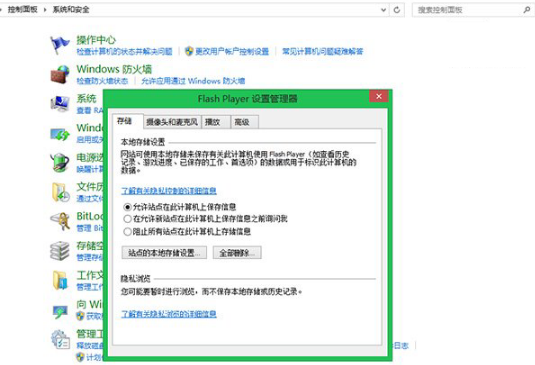Open 检查防火墙状态 link
The image size is (535, 365).
[x=102, y=81]
